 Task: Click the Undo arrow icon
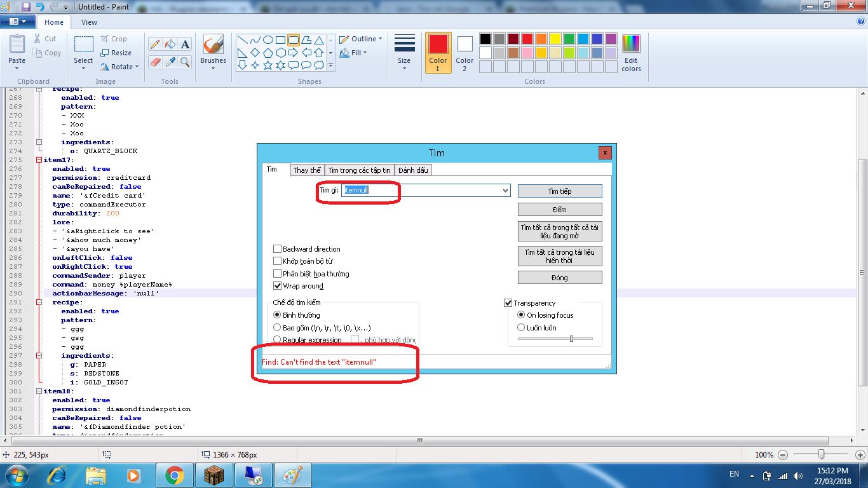(x=40, y=7)
